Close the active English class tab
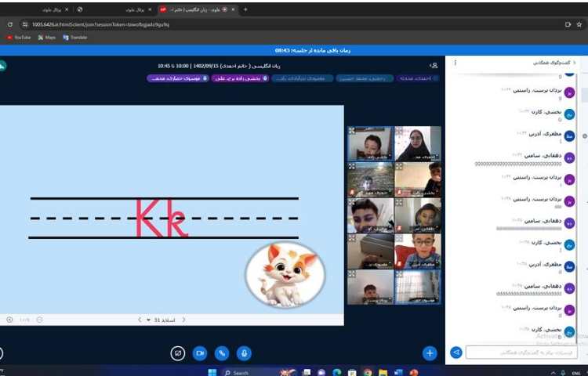Image resolution: width=588 pixels, height=376 pixels. pyautogui.click(x=233, y=9)
